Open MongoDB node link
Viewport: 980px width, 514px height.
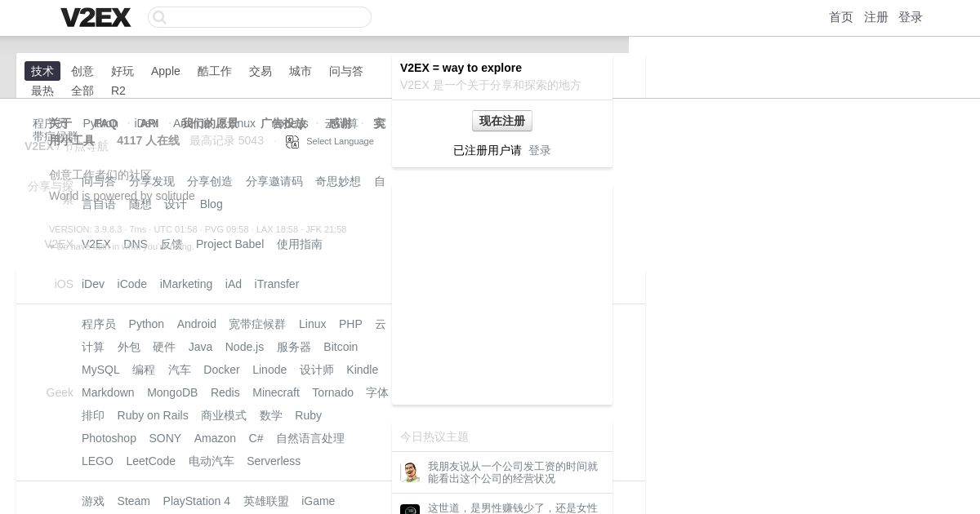pyautogui.click(x=172, y=392)
